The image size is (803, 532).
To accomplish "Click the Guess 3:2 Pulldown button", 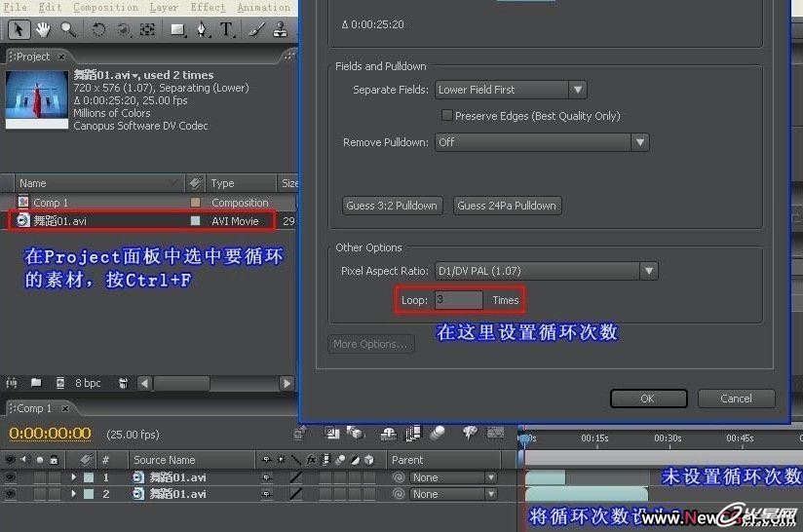I will [393, 206].
